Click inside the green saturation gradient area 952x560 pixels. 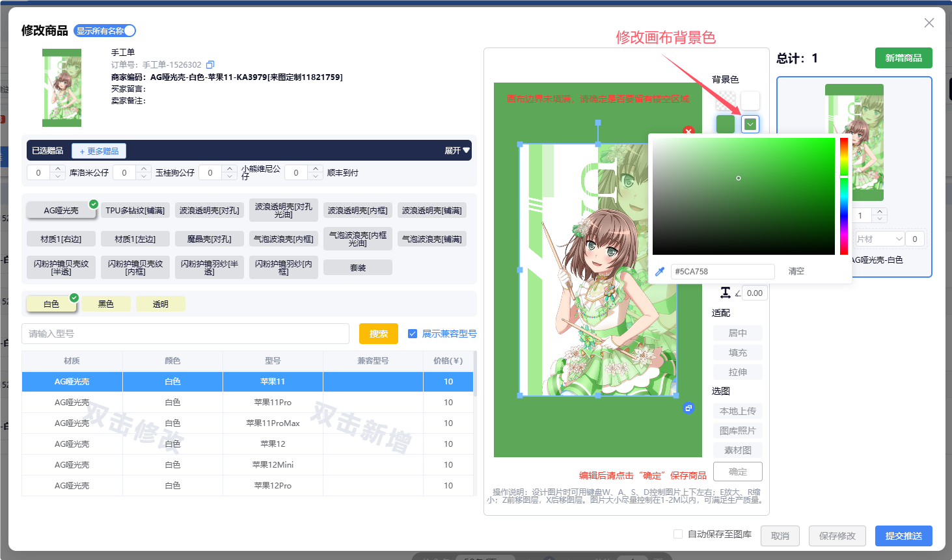point(744,196)
